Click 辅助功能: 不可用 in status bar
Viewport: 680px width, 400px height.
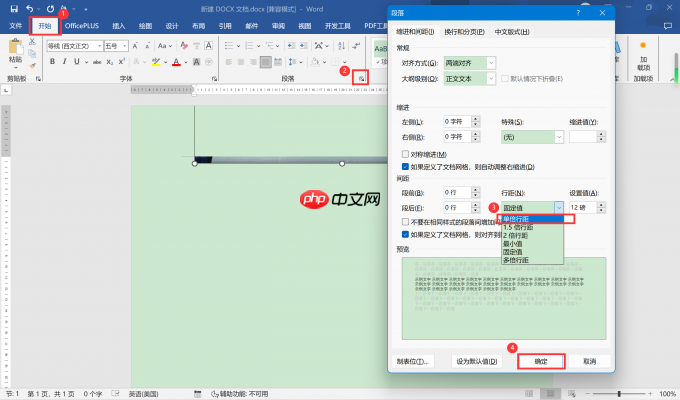pos(239,394)
